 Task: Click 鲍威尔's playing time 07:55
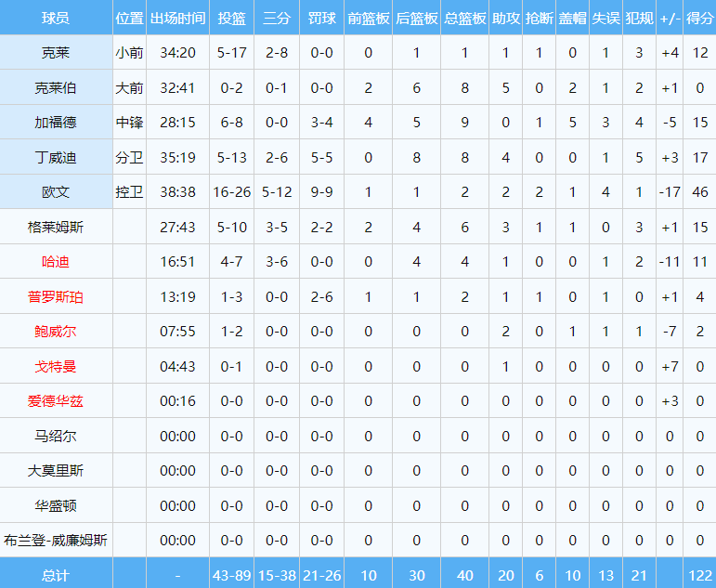tap(177, 332)
